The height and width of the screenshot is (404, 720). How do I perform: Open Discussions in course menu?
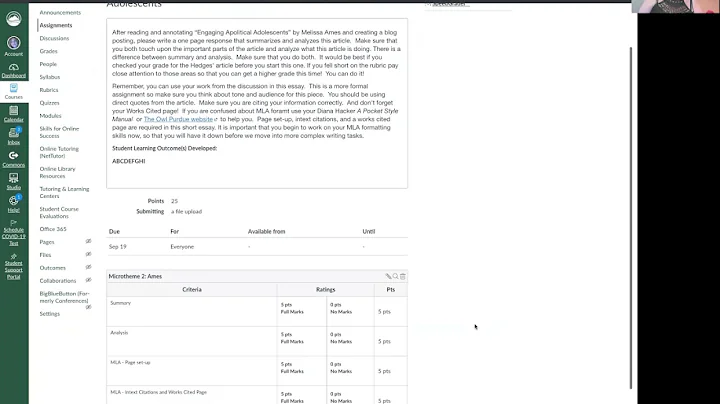tap(54, 38)
